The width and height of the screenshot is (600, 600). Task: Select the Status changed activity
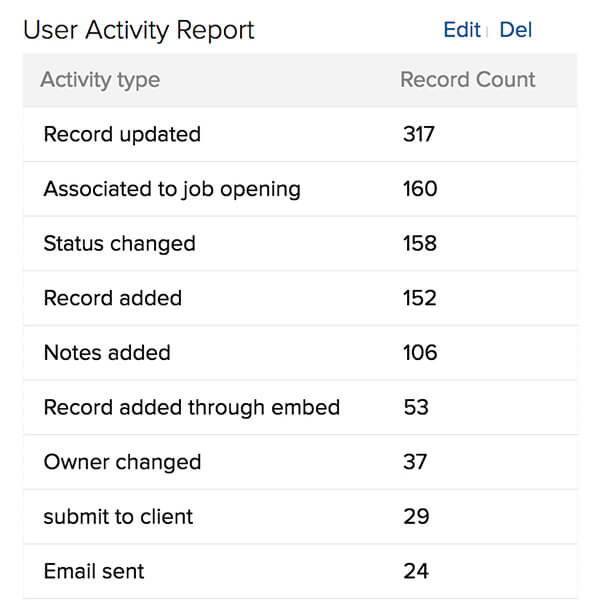(119, 244)
